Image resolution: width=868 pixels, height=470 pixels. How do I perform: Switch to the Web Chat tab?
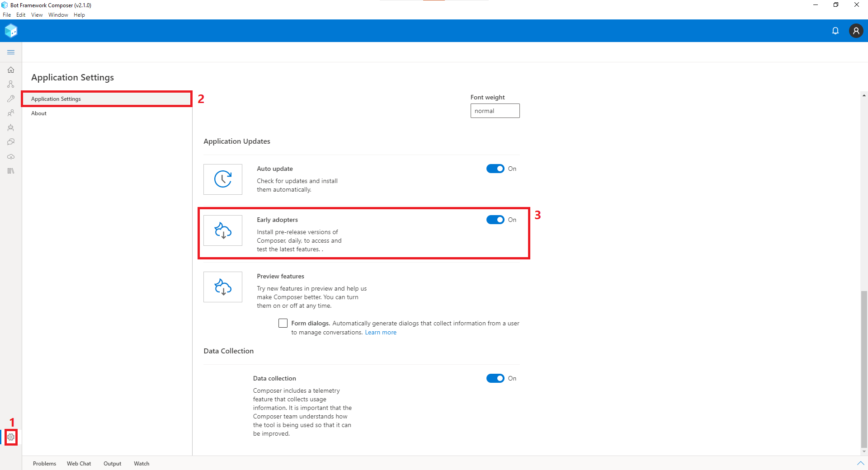79,464
